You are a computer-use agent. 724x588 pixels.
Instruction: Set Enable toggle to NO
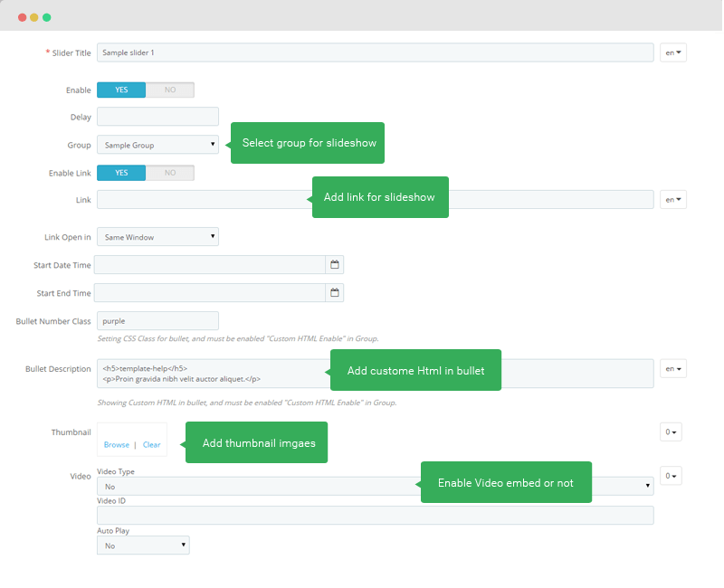170,90
